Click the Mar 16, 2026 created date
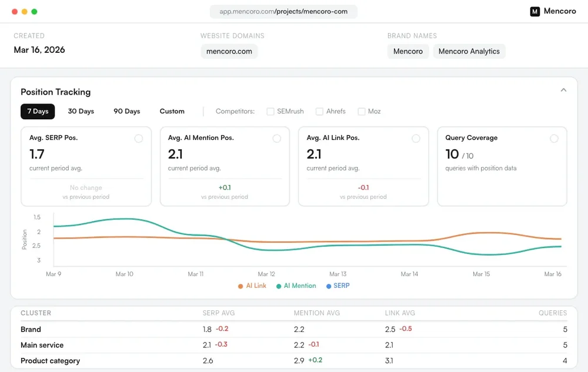Image resolution: width=588 pixels, height=372 pixels. (x=39, y=50)
